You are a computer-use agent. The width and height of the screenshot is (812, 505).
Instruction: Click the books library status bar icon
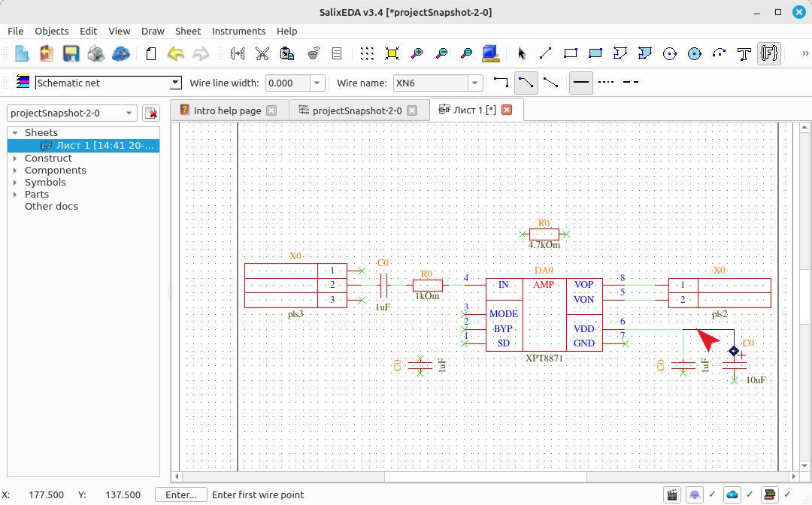pyautogui.click(x=770, y=494)
